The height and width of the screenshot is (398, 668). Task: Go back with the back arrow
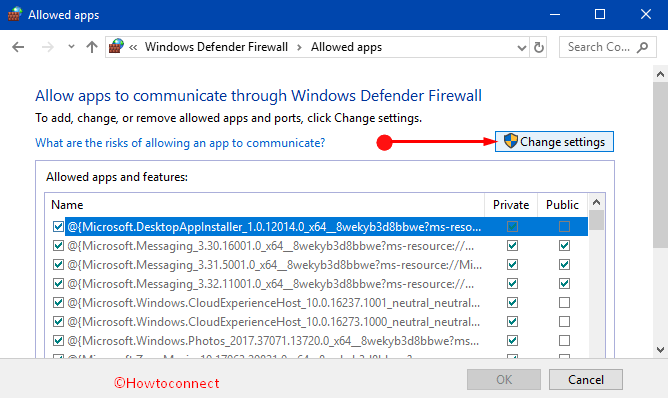click(x=18, y=47)
